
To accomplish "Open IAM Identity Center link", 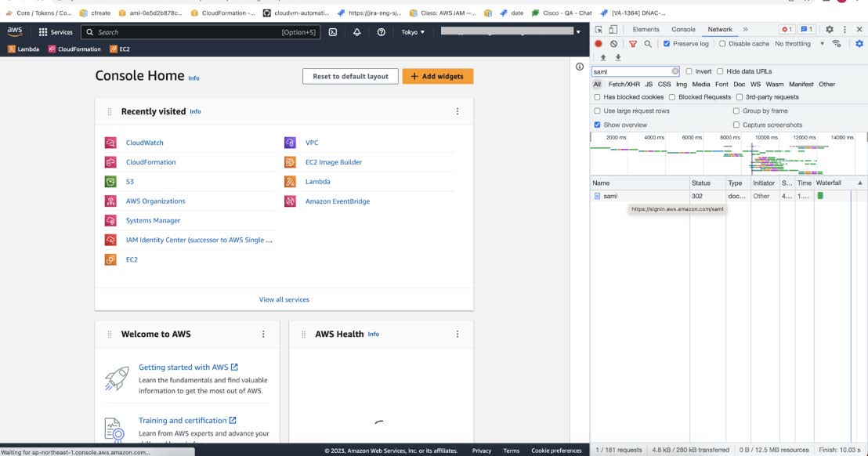I will (199, 241).
